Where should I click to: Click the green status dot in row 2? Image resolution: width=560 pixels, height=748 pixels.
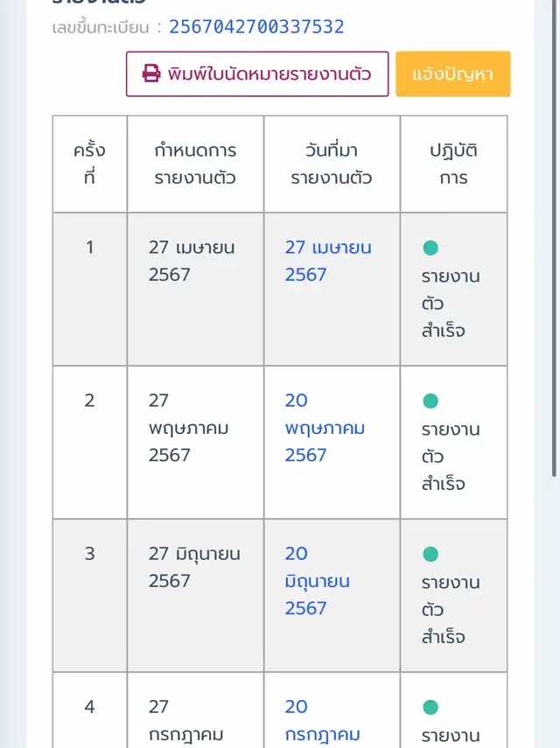(x=430, y=401)
